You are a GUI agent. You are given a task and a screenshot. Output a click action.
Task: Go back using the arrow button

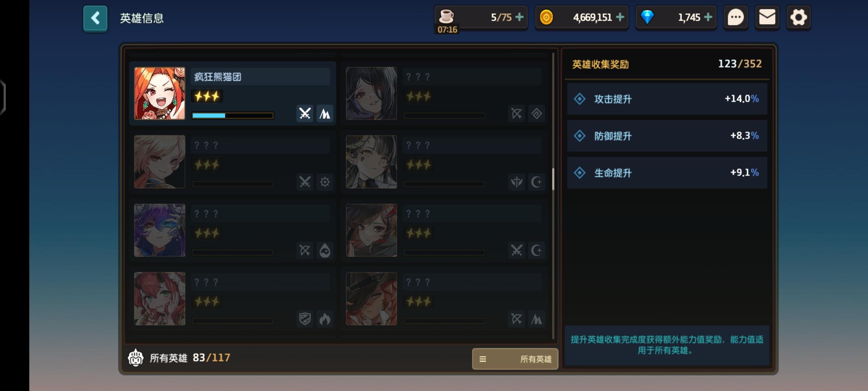pyautogui.click(x=95, y=18)
